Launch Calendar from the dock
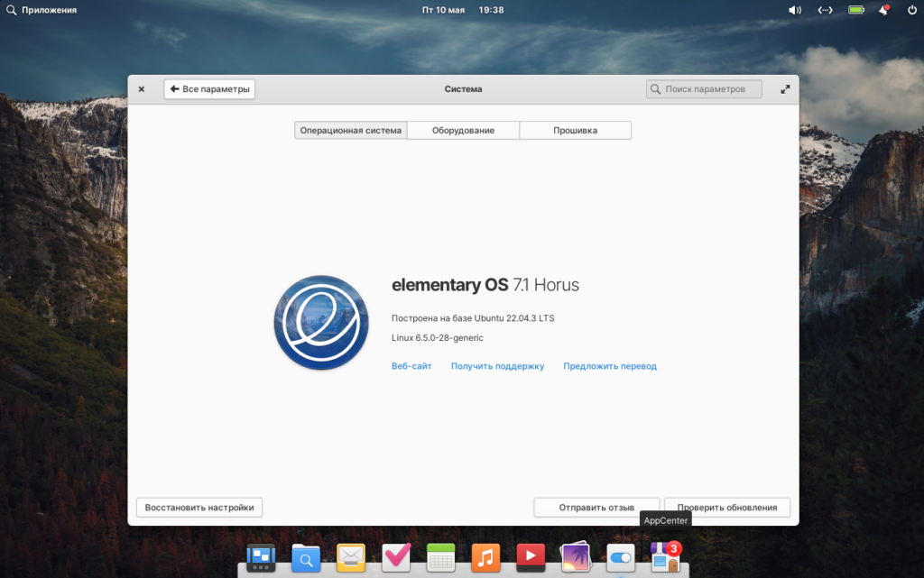Viewport: 924px width, 578px height. pyautogui.click(x=440, y=557)
